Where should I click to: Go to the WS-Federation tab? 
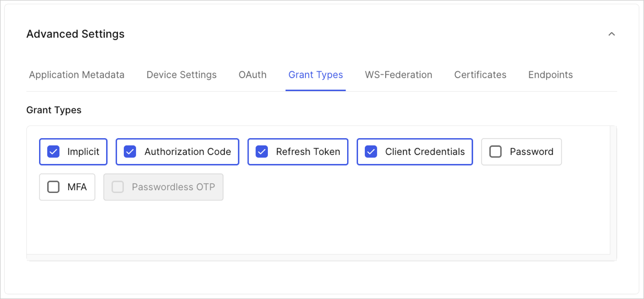(399, 75)
